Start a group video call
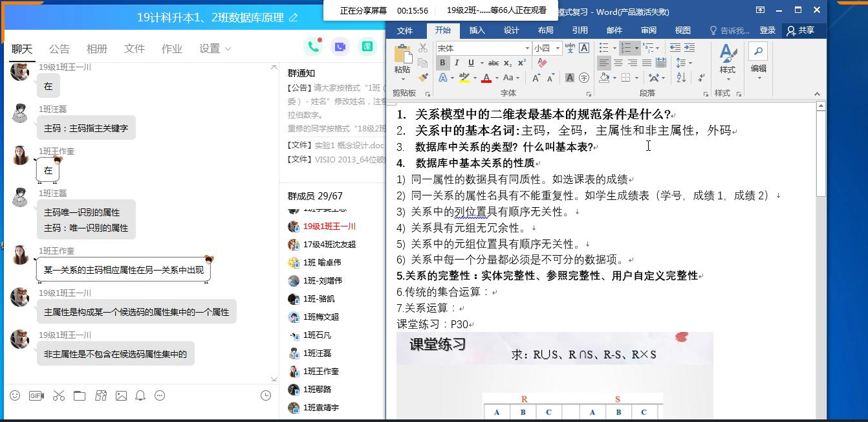The height and width of the screenshot is (422, 868). (x=340, y=46)
